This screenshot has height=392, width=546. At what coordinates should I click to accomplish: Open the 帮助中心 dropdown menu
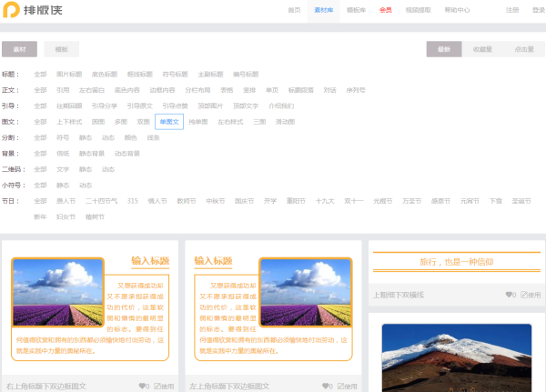[x=457, y=10]
